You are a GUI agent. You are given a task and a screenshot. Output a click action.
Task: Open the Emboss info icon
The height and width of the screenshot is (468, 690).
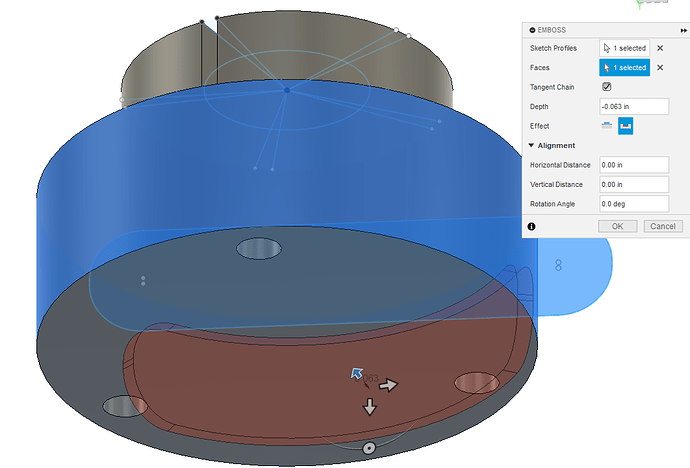[x=532, y=227]
